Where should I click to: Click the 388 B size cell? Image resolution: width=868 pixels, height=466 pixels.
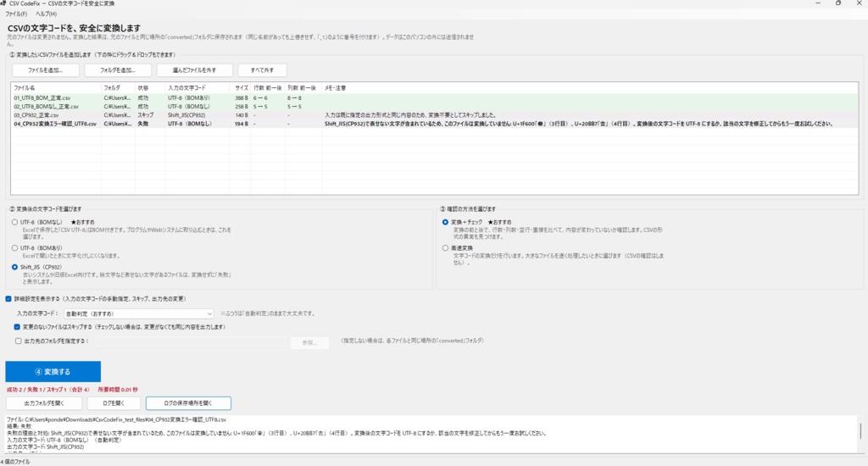(x=242, y=98)
